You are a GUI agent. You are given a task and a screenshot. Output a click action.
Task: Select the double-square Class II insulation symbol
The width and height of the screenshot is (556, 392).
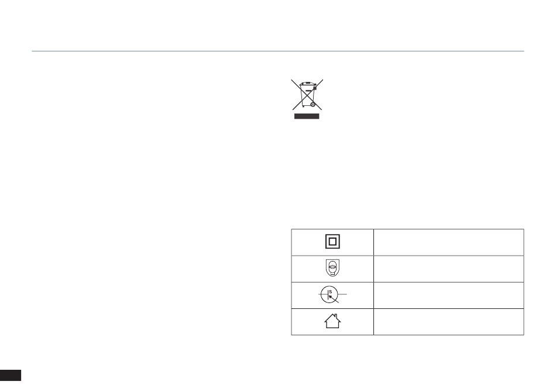click(332, 242)
